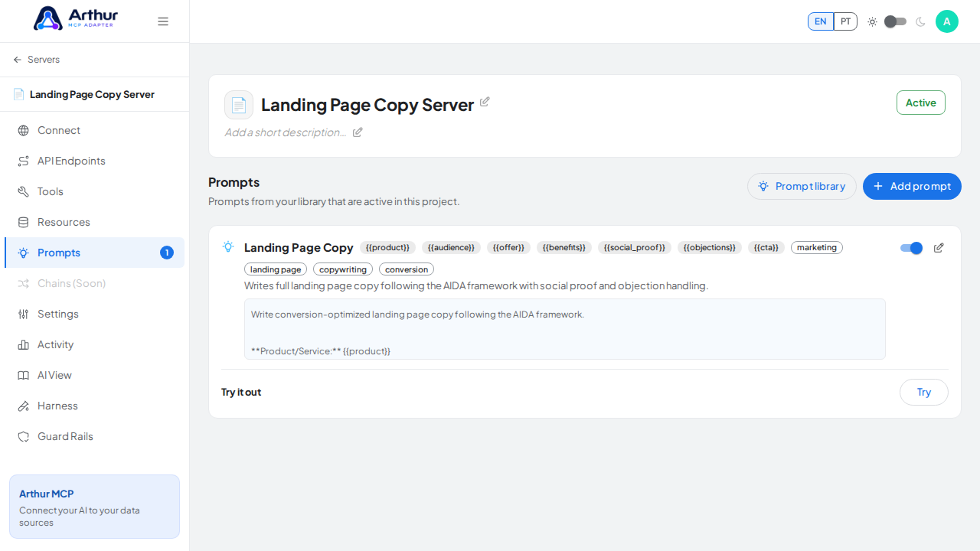This screenshot has width=980, height=551.
Task: Open Settings section
Action: [x=94, y=314]
